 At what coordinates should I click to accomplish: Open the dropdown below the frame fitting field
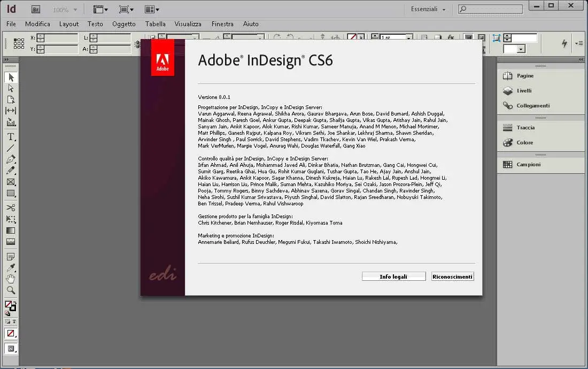[521, 49]
